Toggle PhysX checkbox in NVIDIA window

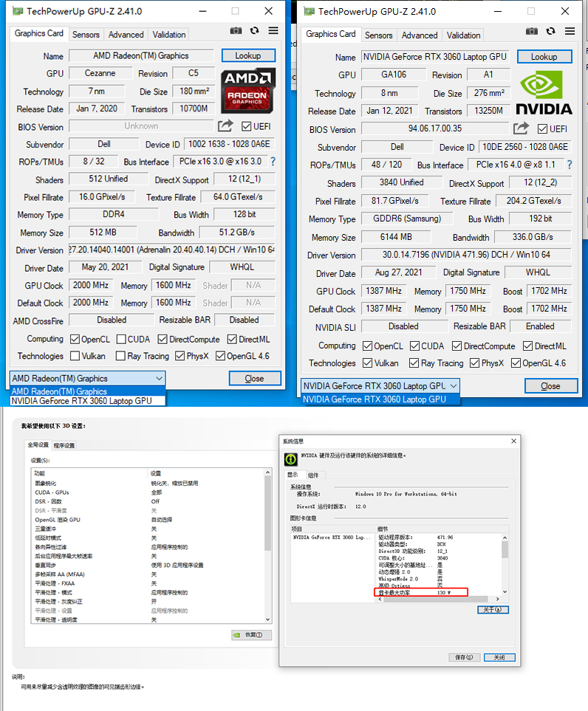tap(475, 363)
